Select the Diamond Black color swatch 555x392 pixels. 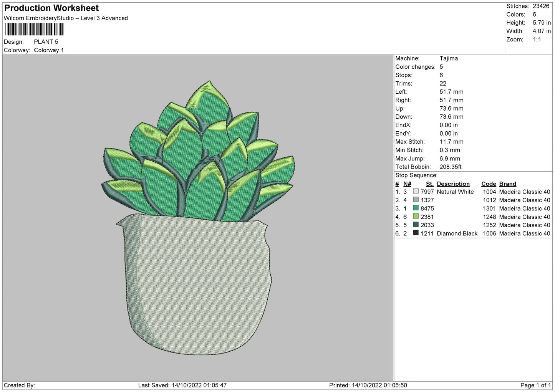416,233
